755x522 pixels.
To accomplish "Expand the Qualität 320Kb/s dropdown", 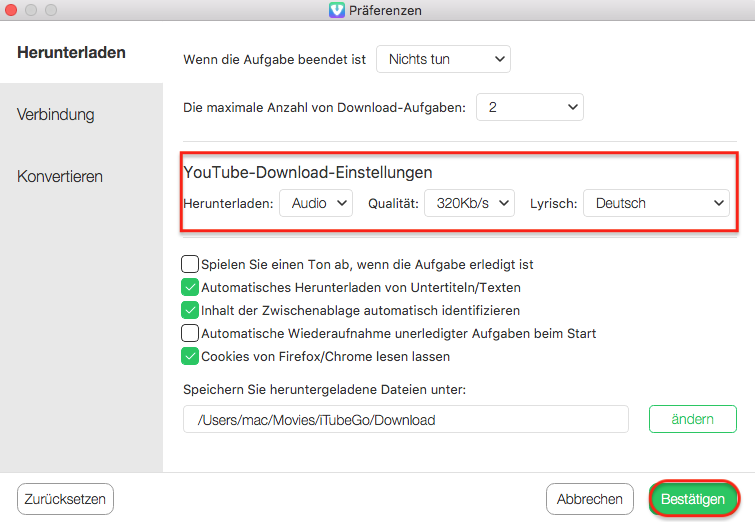I will pyautogui.click(x=469, y=203).
